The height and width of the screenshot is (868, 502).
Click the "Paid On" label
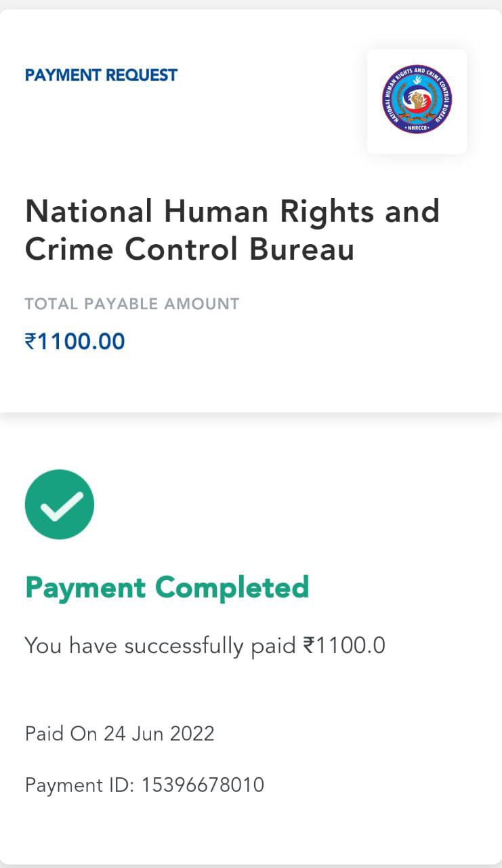click(61, 733)
